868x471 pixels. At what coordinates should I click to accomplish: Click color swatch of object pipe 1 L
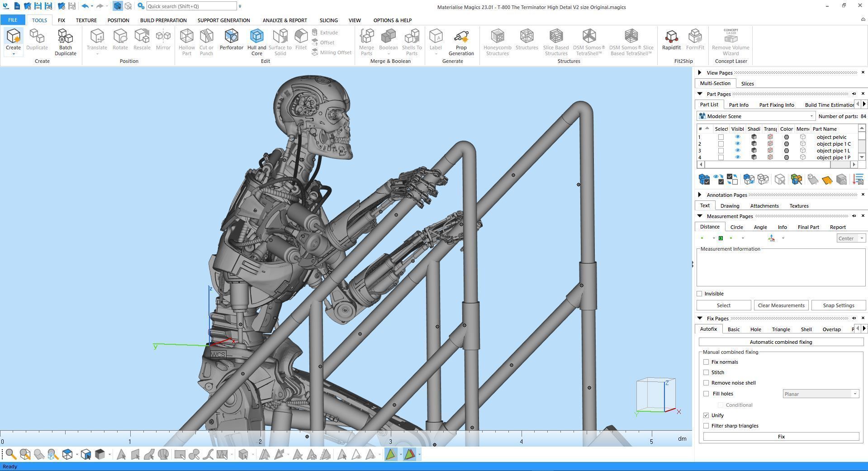click(787, 151)
